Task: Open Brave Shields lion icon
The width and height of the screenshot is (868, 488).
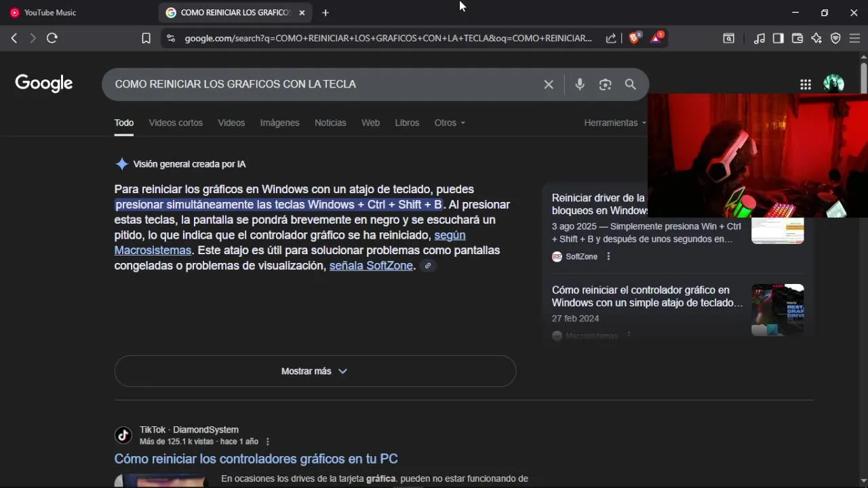Action: 634,38
